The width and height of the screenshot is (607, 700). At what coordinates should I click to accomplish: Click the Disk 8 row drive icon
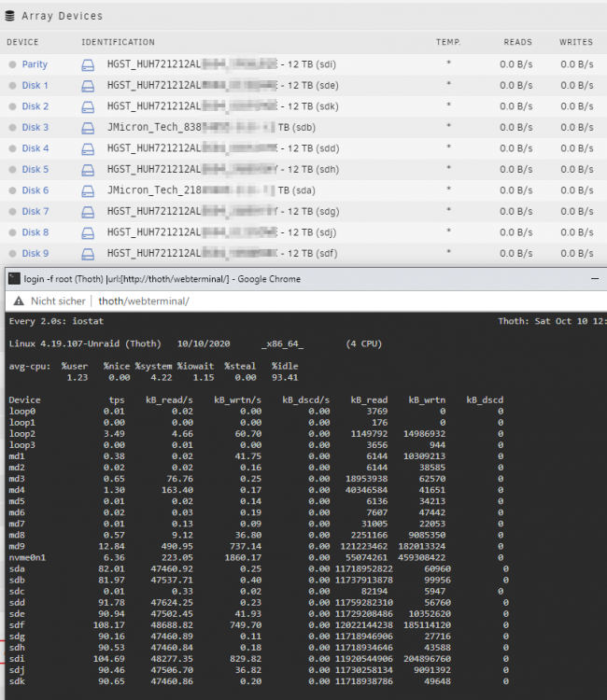(88, 232)
